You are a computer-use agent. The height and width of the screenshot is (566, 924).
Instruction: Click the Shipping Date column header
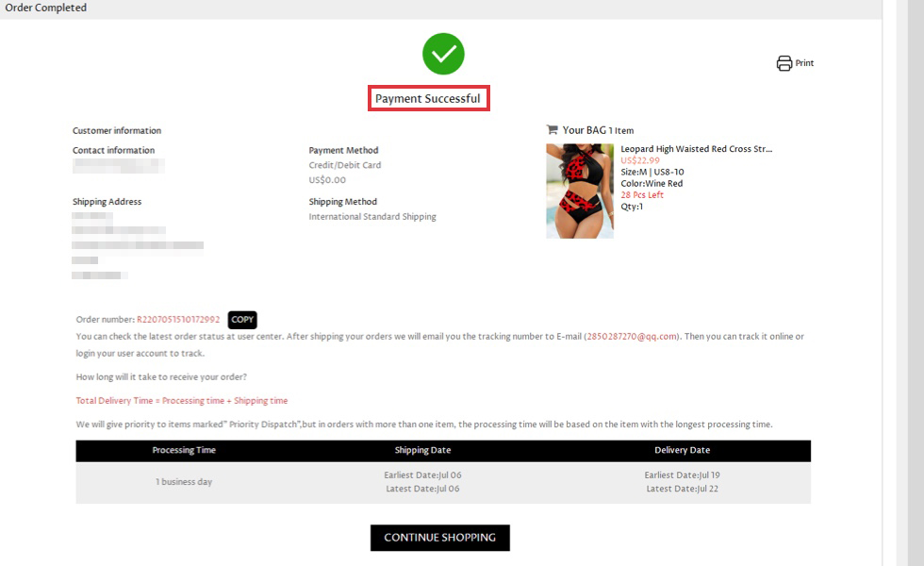coord(422,451)
